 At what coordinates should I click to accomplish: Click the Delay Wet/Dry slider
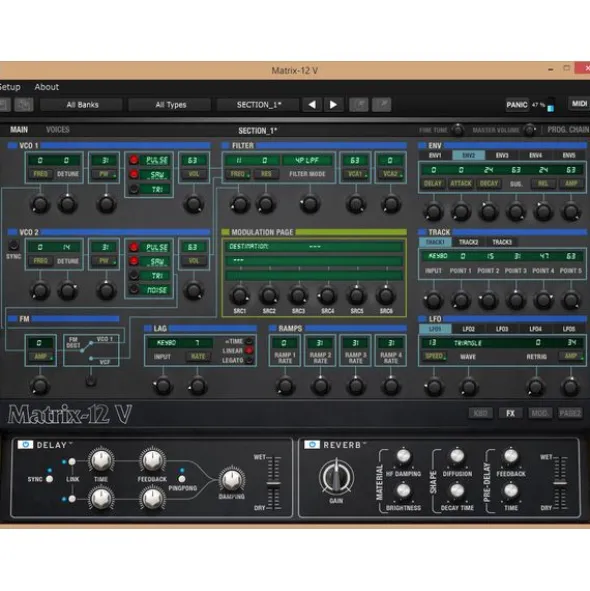tap(274, 482)
